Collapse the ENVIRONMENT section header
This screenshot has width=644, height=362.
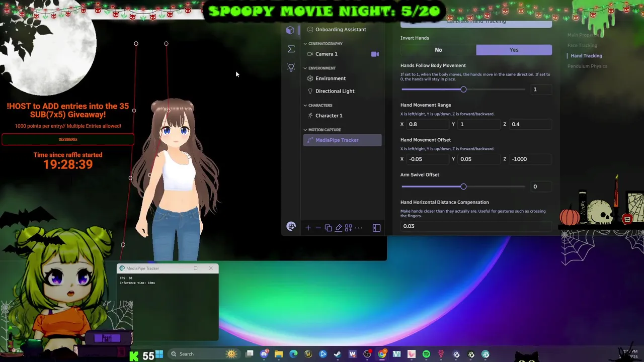coord(322,68)
